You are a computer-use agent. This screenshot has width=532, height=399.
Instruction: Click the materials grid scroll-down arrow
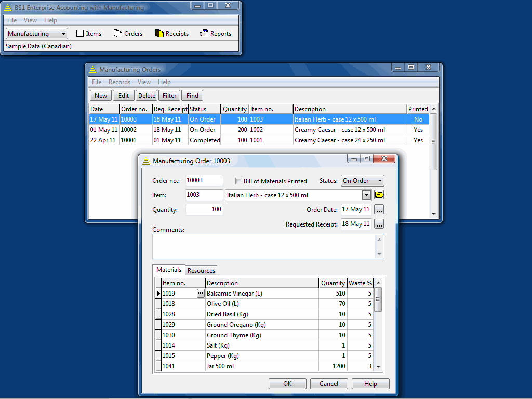coord(378,367)
